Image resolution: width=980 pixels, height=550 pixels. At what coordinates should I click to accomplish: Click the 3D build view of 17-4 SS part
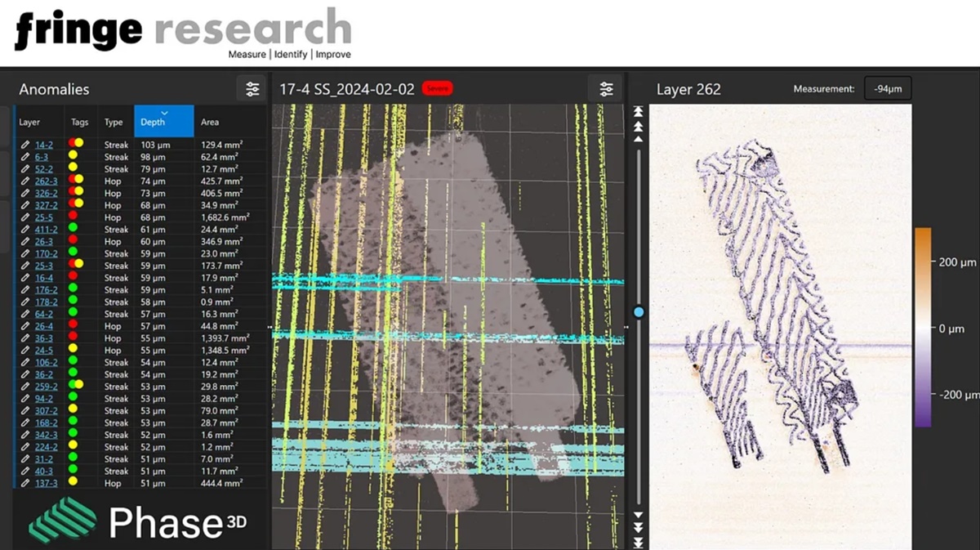point(448,327)
